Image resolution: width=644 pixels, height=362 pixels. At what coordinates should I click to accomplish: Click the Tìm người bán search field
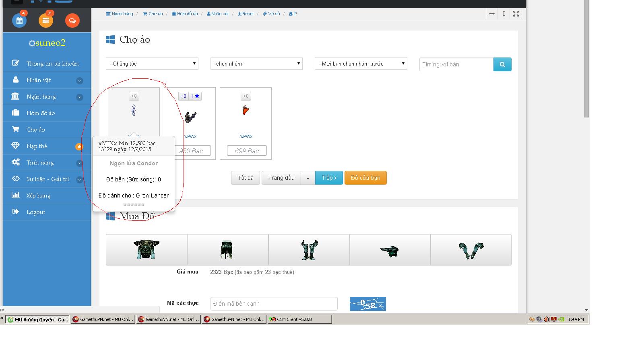456,64
